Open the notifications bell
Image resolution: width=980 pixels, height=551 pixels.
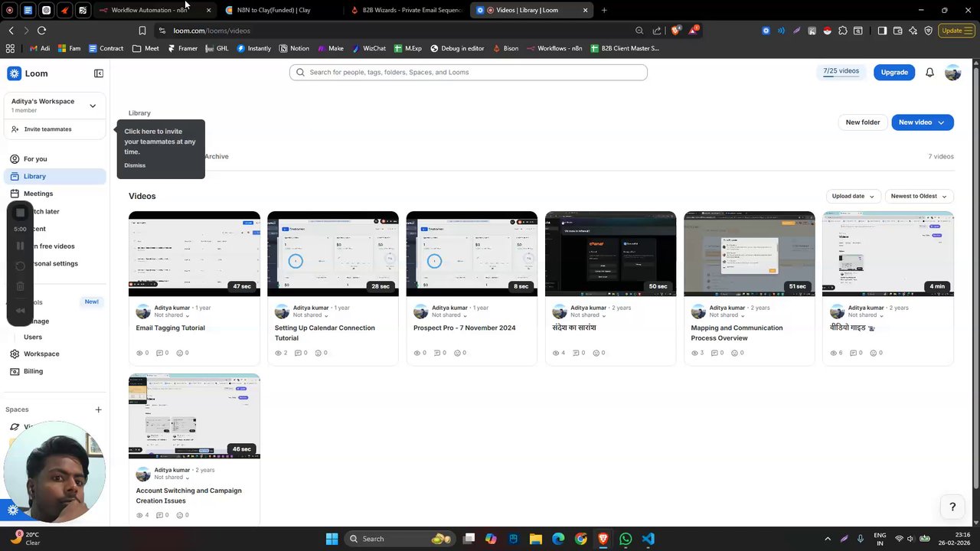click(929, 73)
